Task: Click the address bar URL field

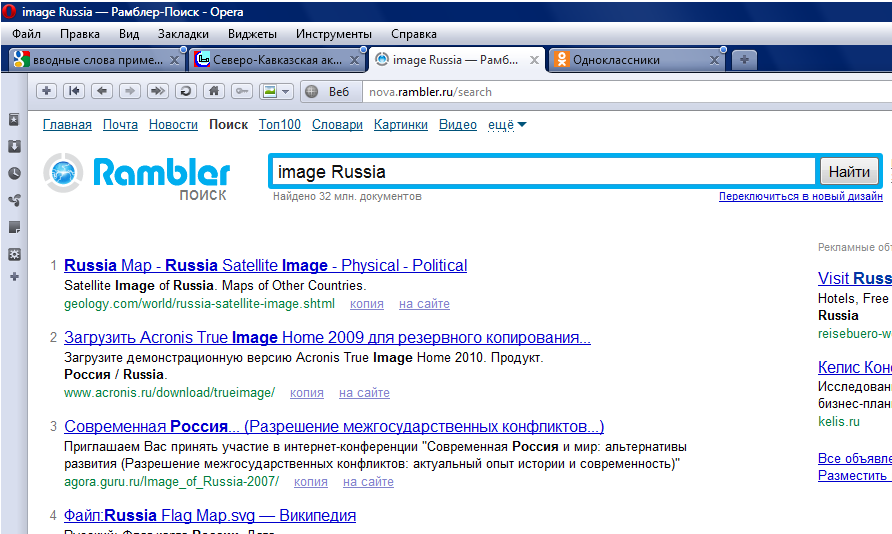Action: 626,92
